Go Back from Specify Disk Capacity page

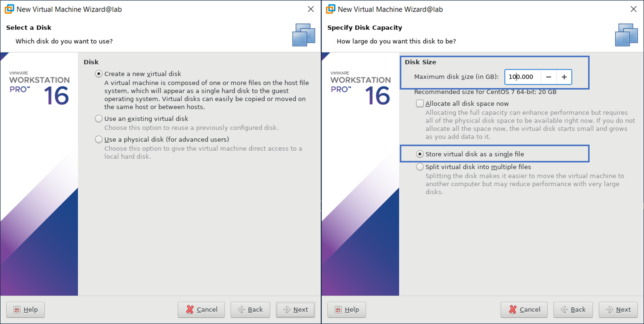[573, 309]
